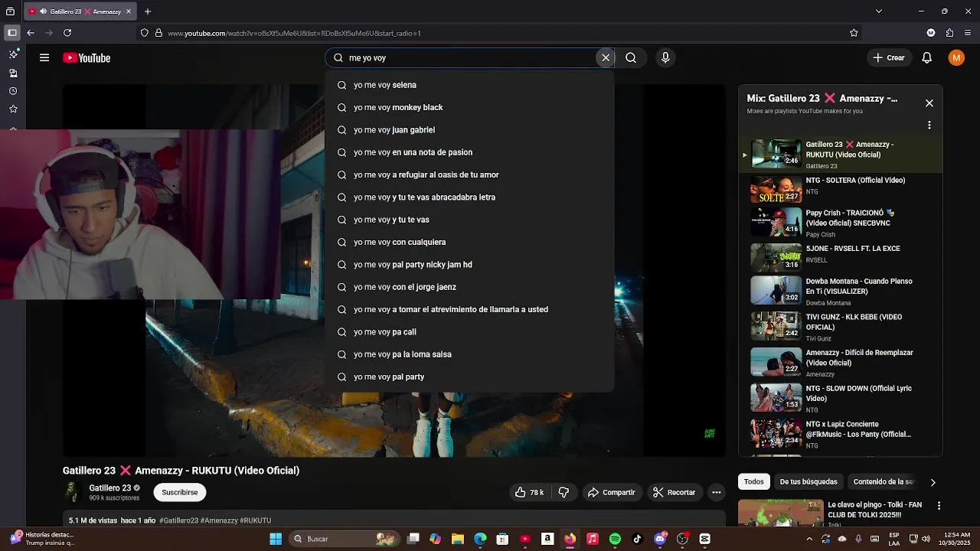Mute the tab via its speaker icon
Screen dimensions: 980x551
tap(43, 11)
